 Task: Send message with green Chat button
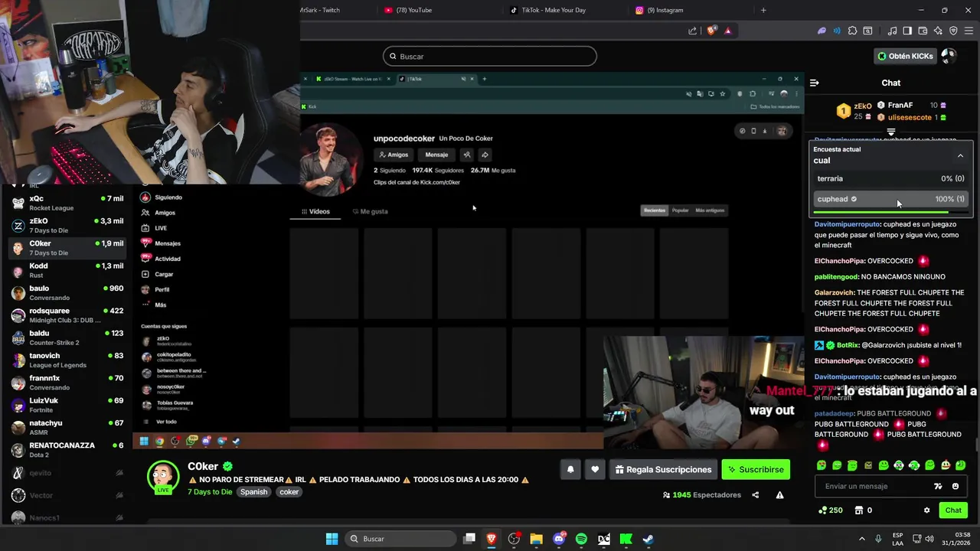tap(953, 510)
